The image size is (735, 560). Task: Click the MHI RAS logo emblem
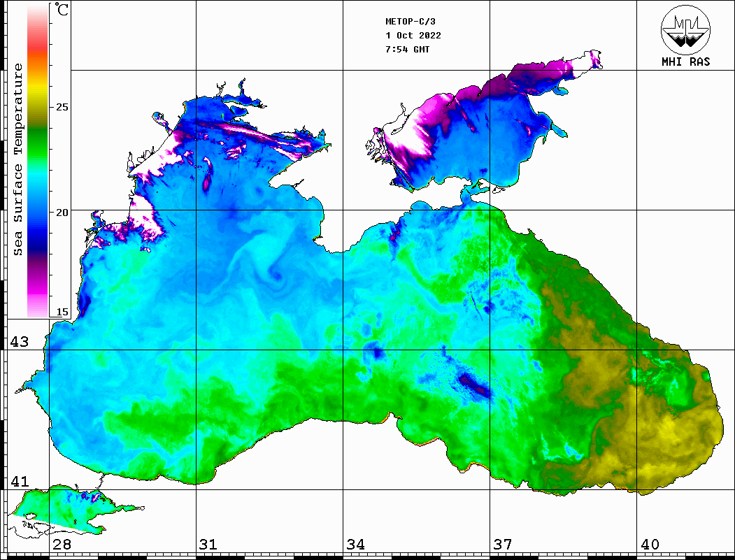(685, 29)
